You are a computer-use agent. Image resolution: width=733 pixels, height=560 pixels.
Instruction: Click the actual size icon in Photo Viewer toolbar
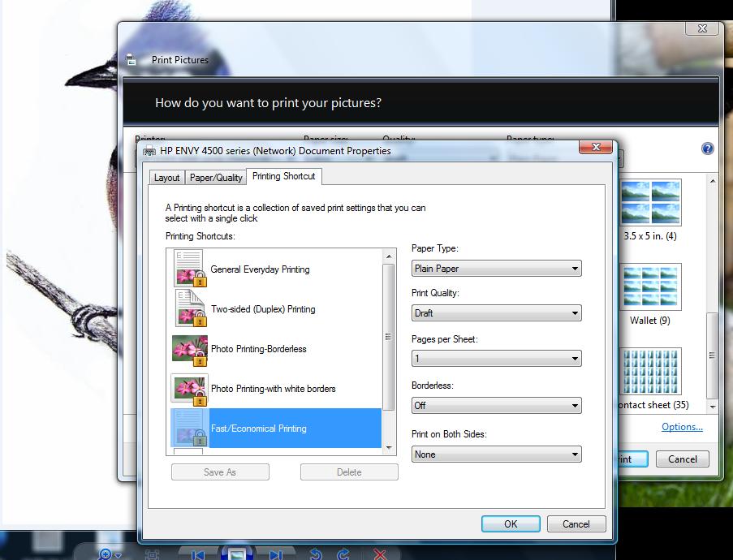[x=152, y=555]
